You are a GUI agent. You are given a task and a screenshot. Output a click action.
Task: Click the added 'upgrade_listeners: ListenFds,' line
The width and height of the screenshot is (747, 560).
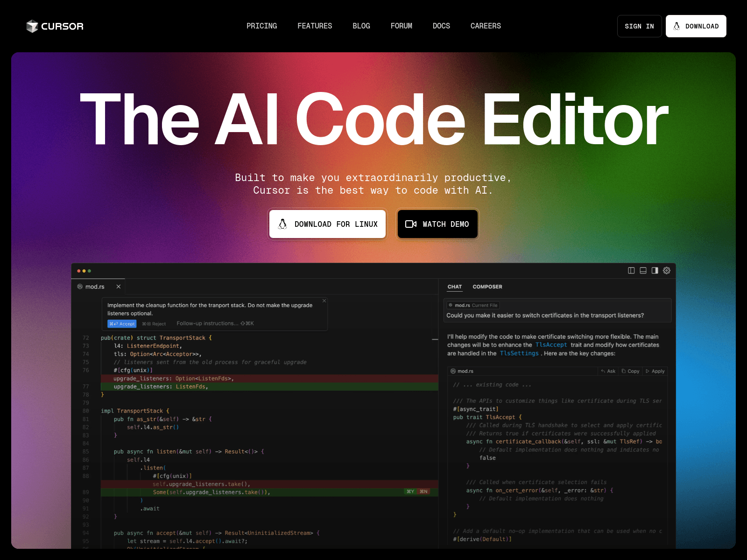(x=269, y=386)
